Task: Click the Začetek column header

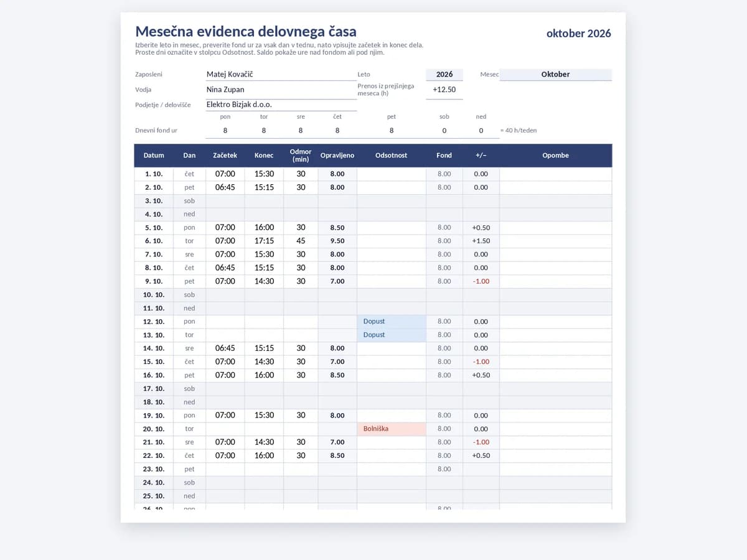Action: point(225,156)
